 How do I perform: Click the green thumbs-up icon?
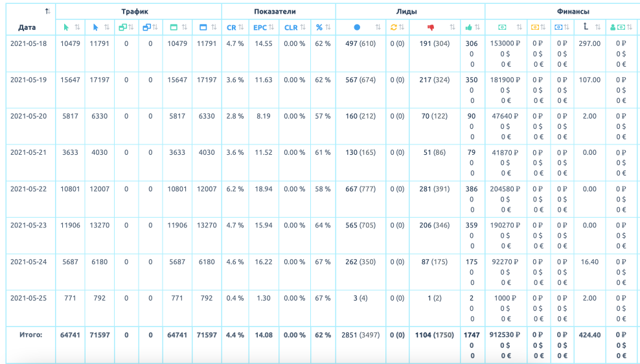point(468,27)
